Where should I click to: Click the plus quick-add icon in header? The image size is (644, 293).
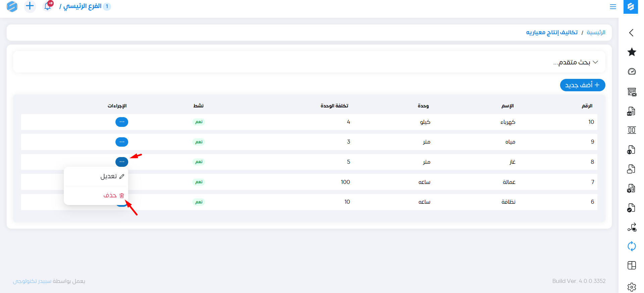click(30, 6)
